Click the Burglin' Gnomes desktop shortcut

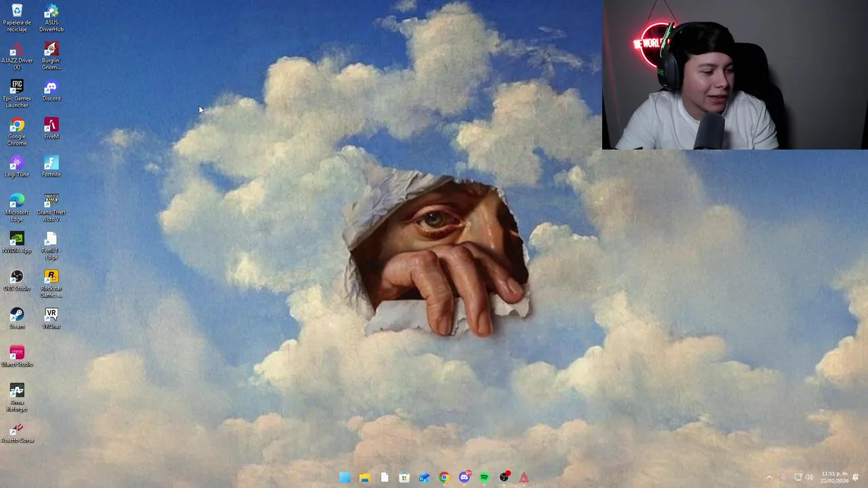coord(51,56)
